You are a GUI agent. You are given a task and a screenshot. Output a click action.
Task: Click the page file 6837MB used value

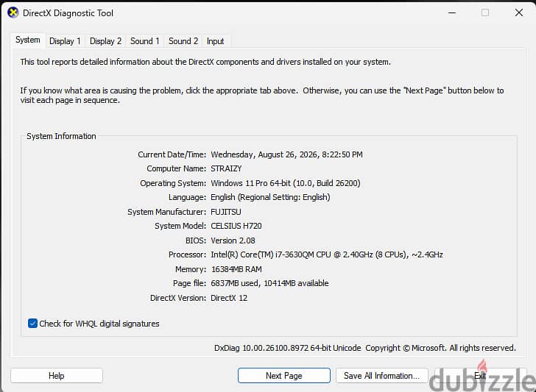click(269, 283)
